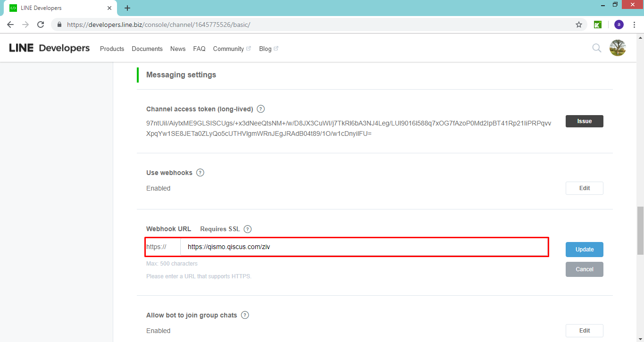
Task: Restore down the Chrome window
Action: pyautogui.click(x=615, y=5)
